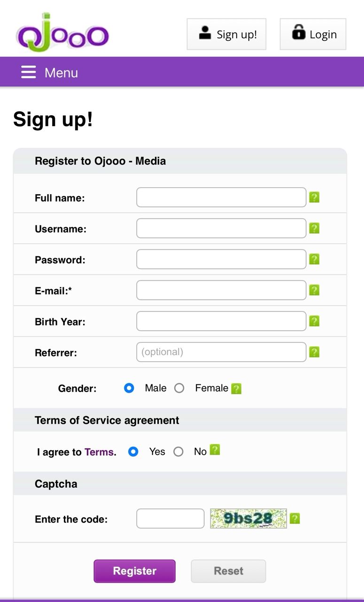364x602 pixels.
Task: Open the hamburger Menu icon
Action: click(28, 72)
